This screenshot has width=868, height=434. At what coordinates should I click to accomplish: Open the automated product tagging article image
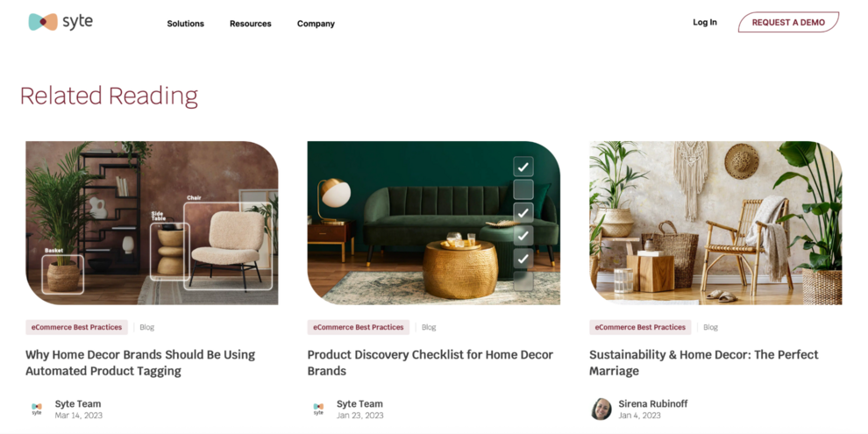pyautogui.click(x=152, y=223)
